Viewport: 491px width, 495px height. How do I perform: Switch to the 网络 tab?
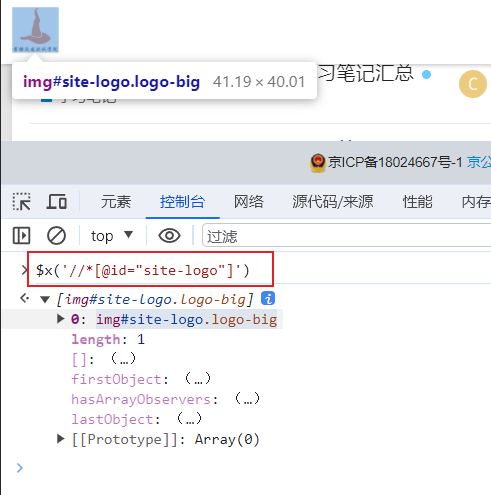[x=249, y=202]
